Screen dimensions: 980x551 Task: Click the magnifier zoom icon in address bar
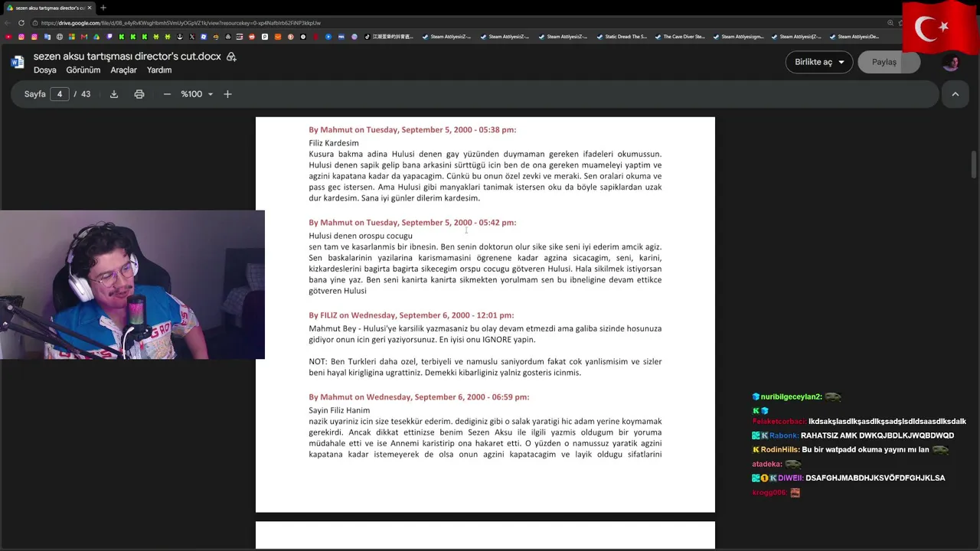[x=890, y=23]
